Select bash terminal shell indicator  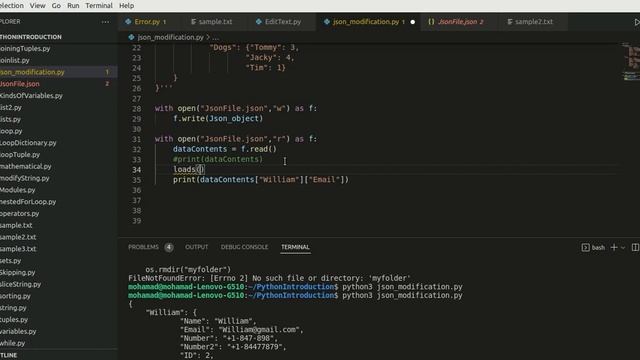pos(593,247)
